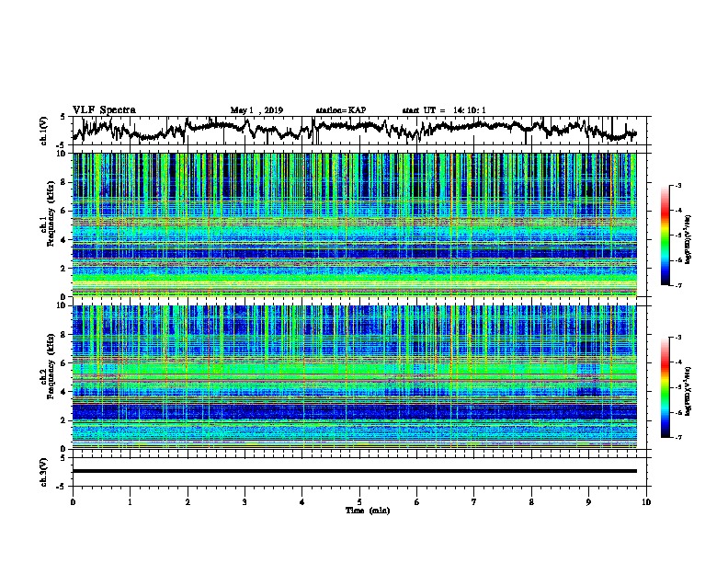
Task: Click the ch.2 spectrogram color scale bar
Action: pyautogui.click(x=665, y=387)
